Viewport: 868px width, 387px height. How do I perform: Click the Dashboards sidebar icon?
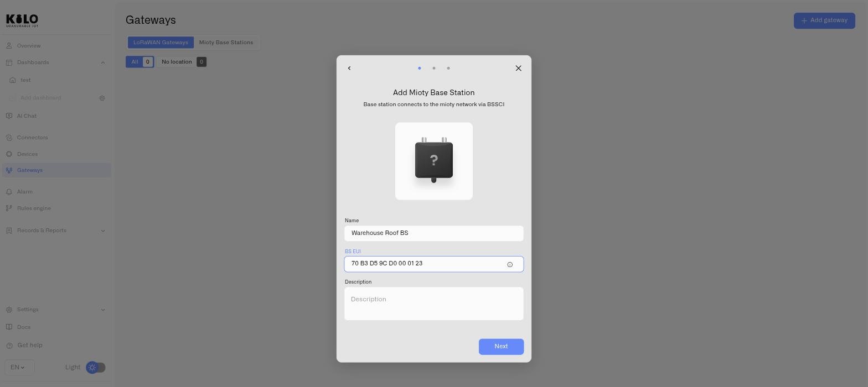tap(9, 62)
